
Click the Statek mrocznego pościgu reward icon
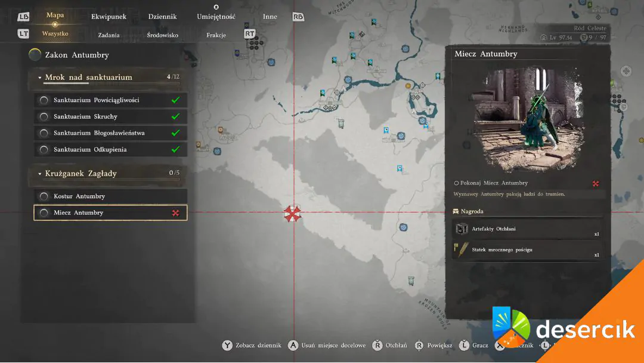click(461, 250)
